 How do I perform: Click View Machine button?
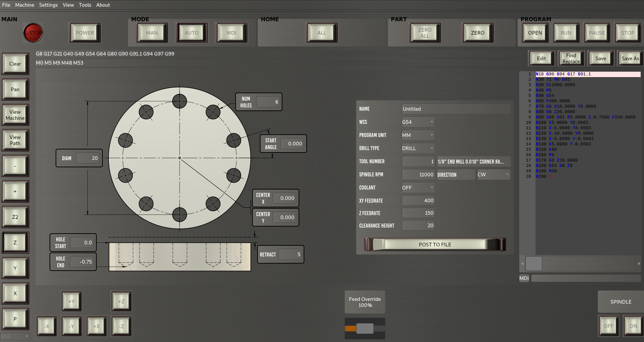click(x=15, y=115)
